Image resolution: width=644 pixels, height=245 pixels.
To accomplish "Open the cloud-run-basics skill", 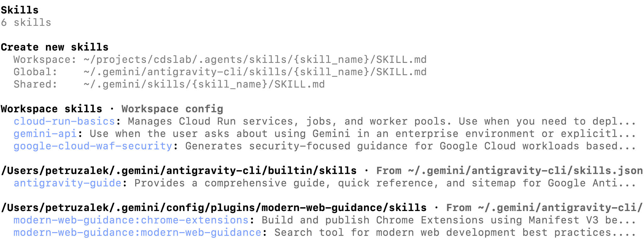I will tap(64, 121).
